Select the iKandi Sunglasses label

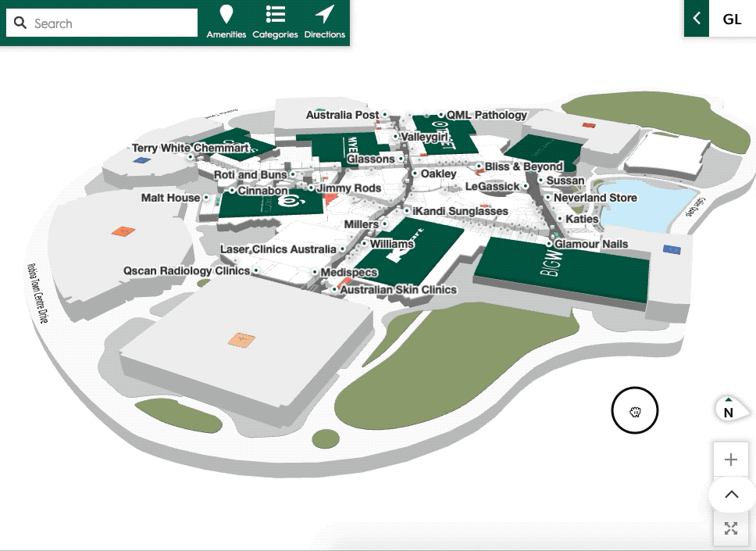(x=460, y=211)
